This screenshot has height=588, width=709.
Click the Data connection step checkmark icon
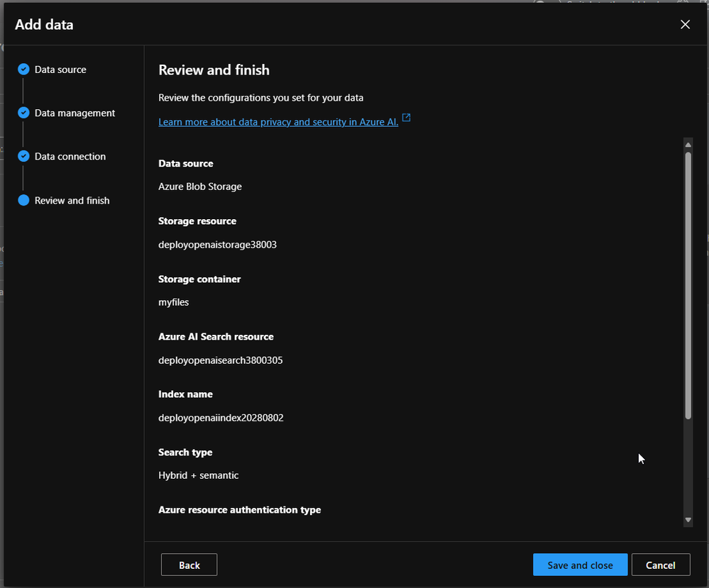[23, 156]
